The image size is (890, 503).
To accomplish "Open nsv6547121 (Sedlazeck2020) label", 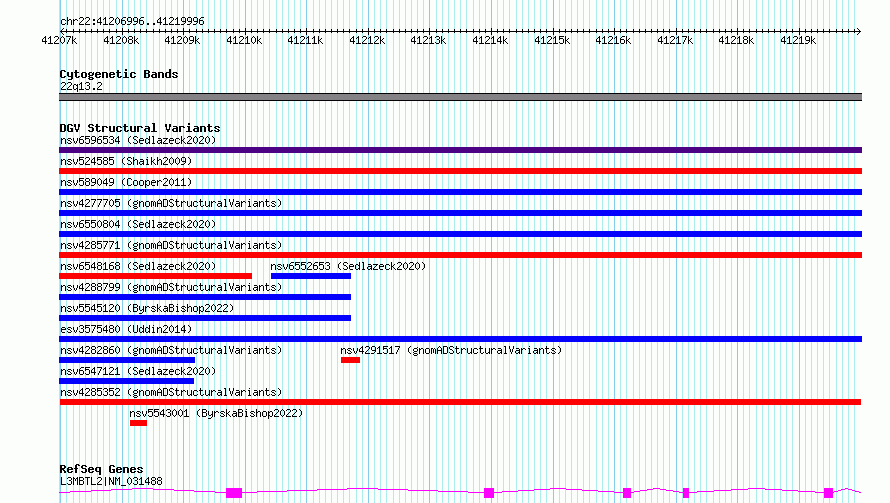I will [x=138, y=371].
